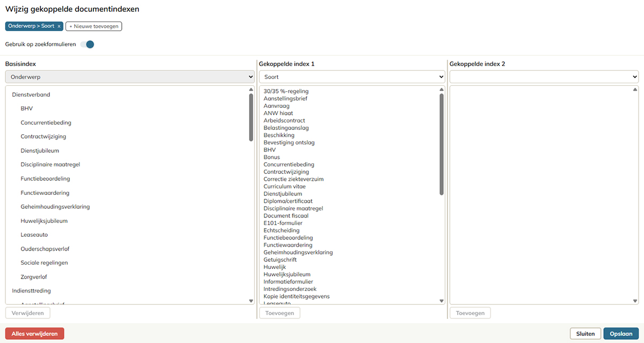Viewport: 644px width, 343px height.
Task: Select Disciplinaire maatregel in the Basisindex tree
Action: [50, 164]
